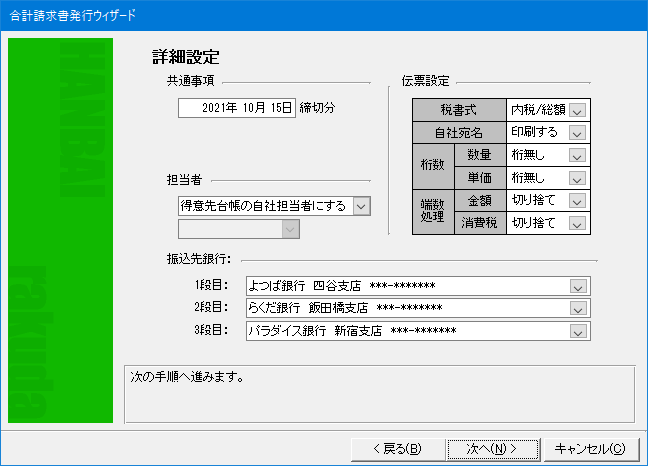Open 2段目 bank dropdown らくだ銀行
Screen dimensions: 648x466
click(418, 309)
